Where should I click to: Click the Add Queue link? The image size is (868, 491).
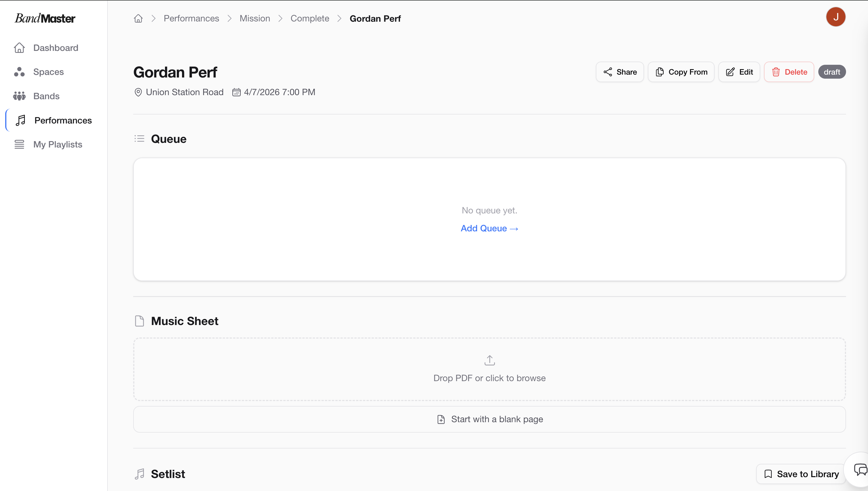[489, 228]
